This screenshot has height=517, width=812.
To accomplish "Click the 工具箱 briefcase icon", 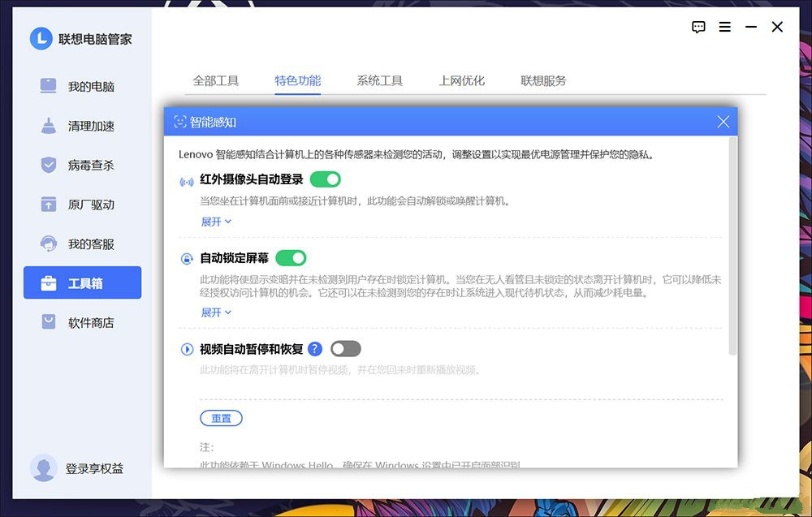I will (x=48, y=283).
